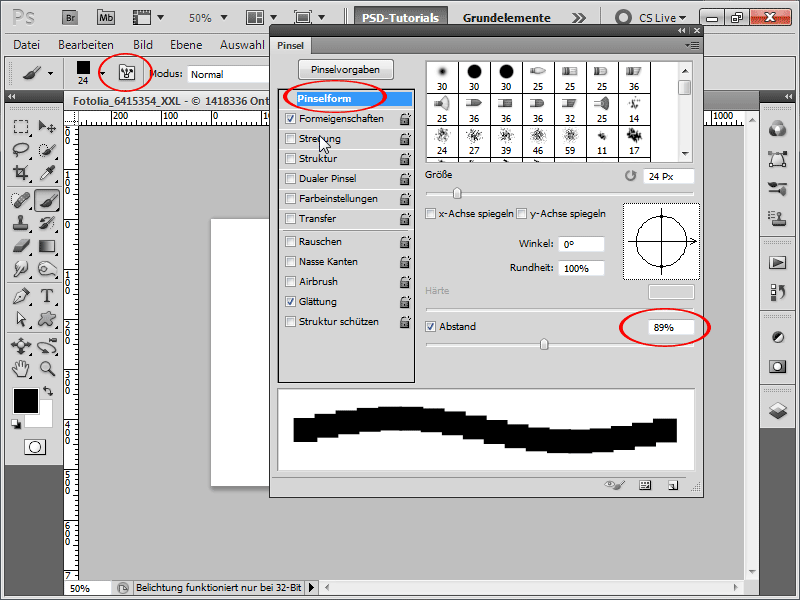Open the brush preset picker arrow

tap(103, 74)
